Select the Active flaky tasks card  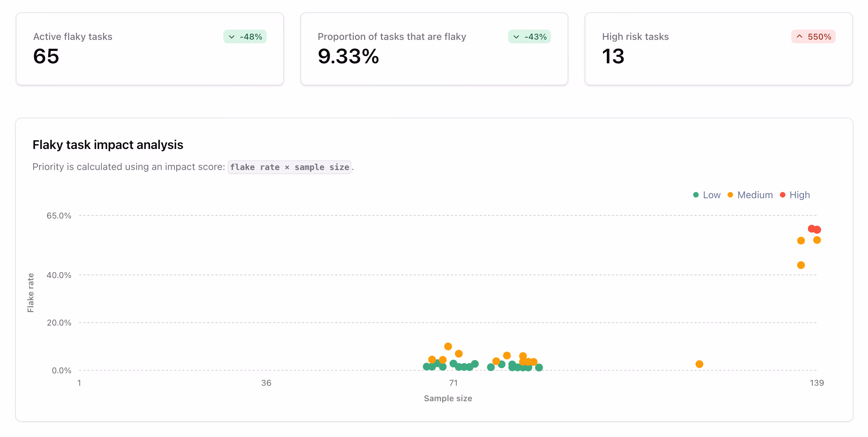coord(150,49)
